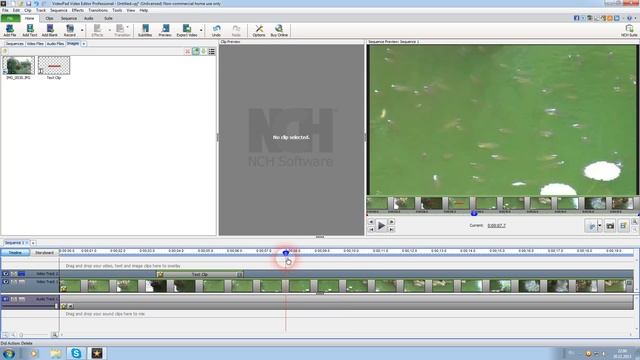
Task: Open the Sequence menu
Action: click(58, 10)
